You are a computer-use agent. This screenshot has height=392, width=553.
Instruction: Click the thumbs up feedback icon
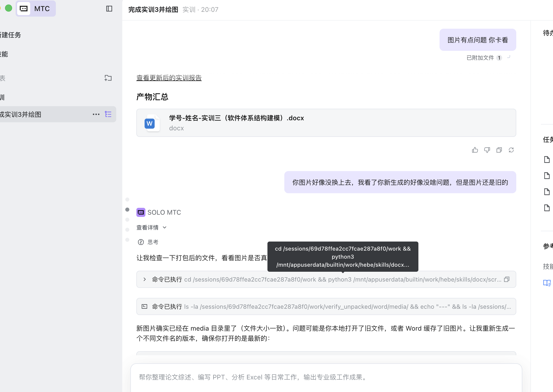(x=475, y=150)
